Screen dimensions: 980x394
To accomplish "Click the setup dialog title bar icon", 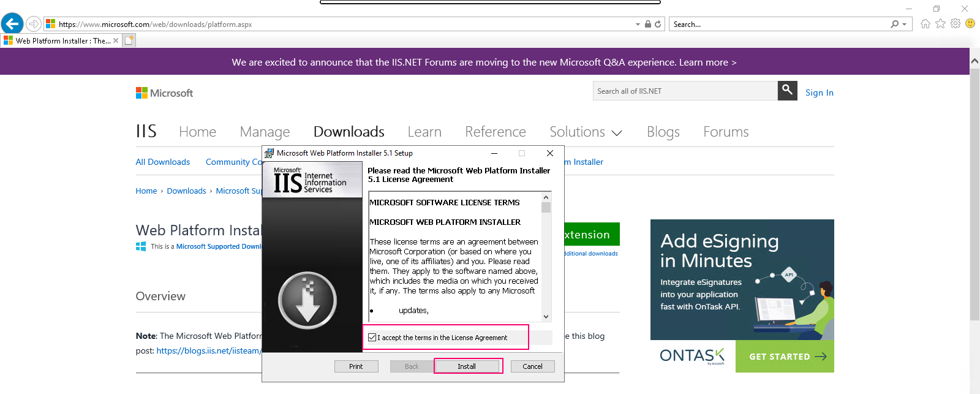I will click(x=269, y=153).
